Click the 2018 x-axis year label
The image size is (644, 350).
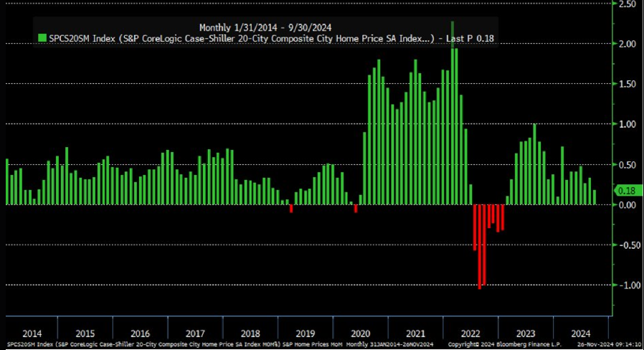[x=250, y=334]
